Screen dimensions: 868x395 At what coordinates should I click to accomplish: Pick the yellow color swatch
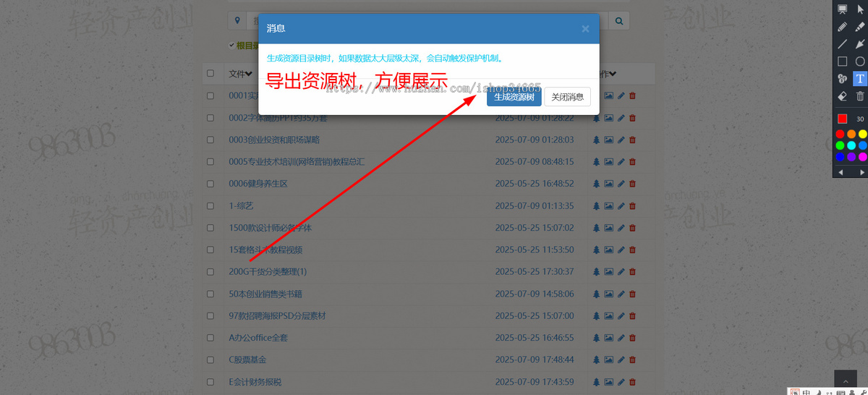(863, 134)
